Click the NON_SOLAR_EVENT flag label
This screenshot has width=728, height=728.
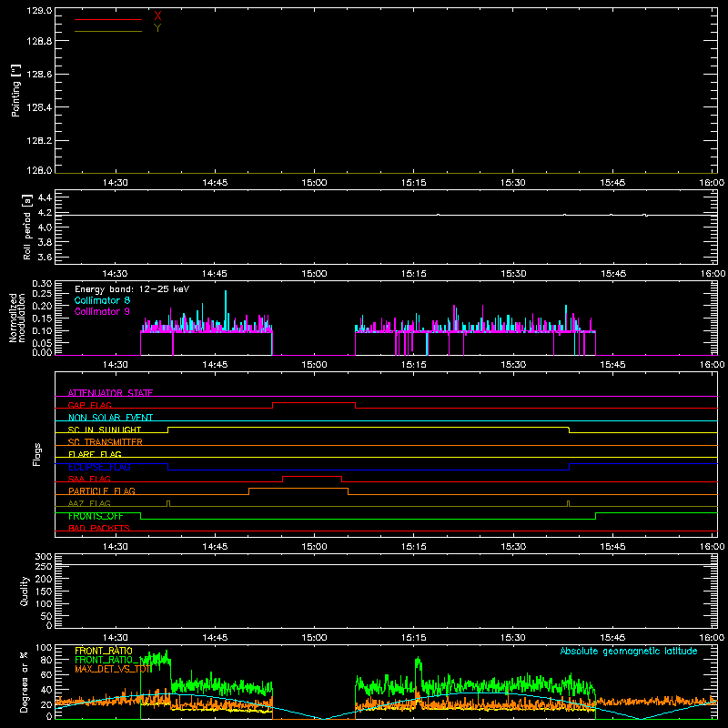tap(110, 418)
